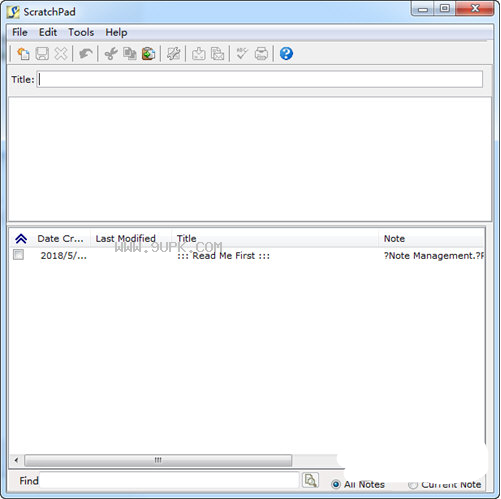Select the Current Note radio button

[x=413, y=485]
